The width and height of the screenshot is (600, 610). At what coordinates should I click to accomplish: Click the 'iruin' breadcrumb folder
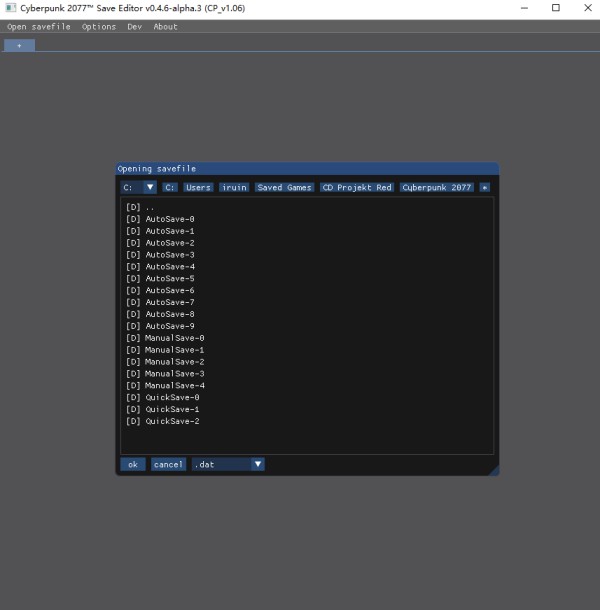click(233, 187)
